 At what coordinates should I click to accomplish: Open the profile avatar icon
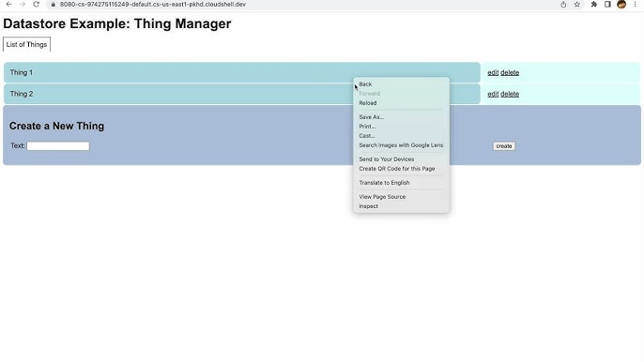click(x=621, y=4)
